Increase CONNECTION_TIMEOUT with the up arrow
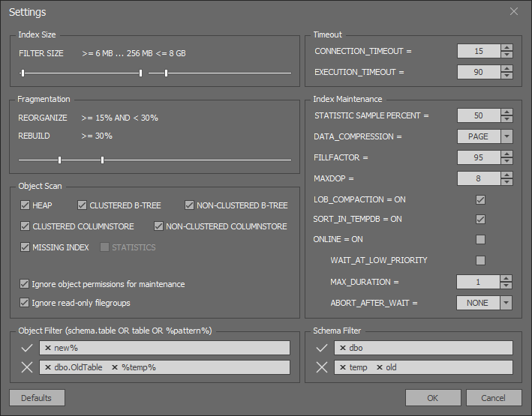The width and height of the screenshot is (532, 416). click(506, 48)
